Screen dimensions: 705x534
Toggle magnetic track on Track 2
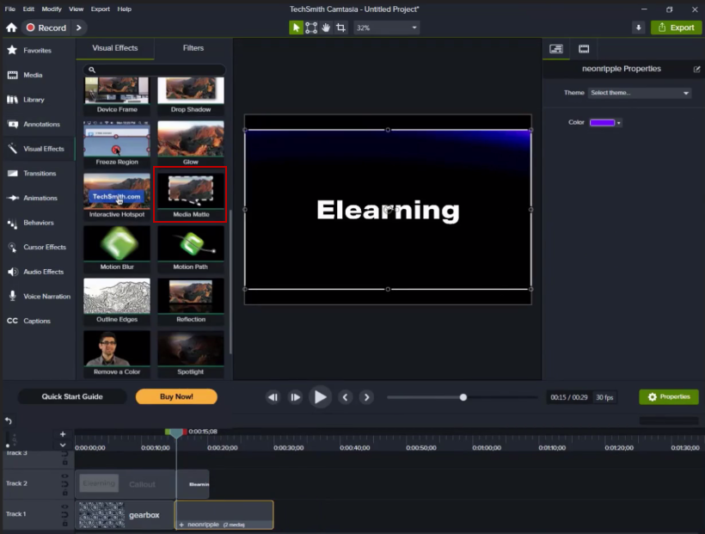click(x=65, y=484)
